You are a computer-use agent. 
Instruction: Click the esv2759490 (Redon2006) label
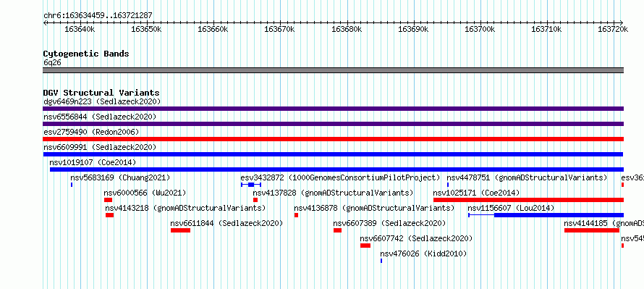pos(91,132)
